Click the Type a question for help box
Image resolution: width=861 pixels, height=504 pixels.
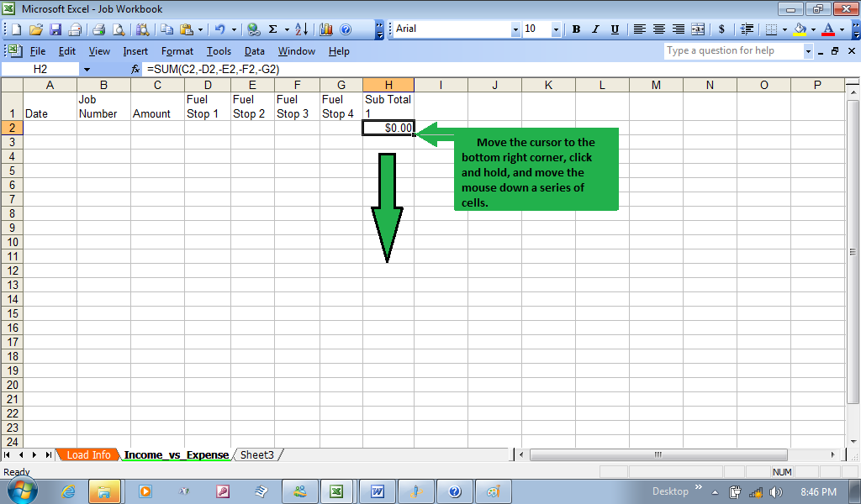tap(732, 51)
